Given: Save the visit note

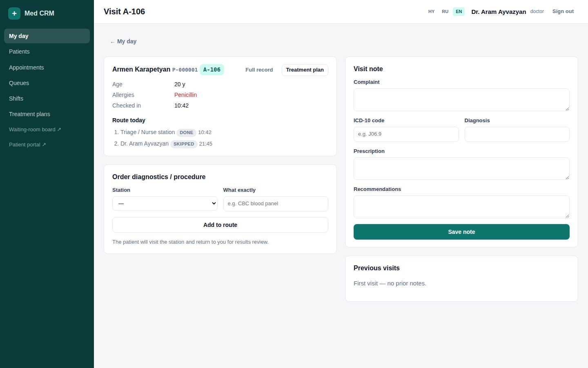Looking at the screenshot, I should click(461, 232).
